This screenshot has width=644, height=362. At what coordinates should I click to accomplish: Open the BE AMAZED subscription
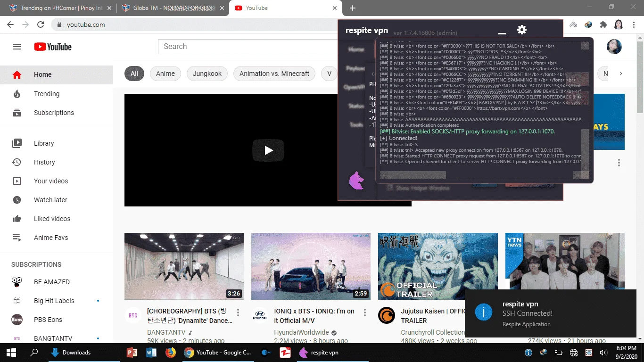click(57, 282)
